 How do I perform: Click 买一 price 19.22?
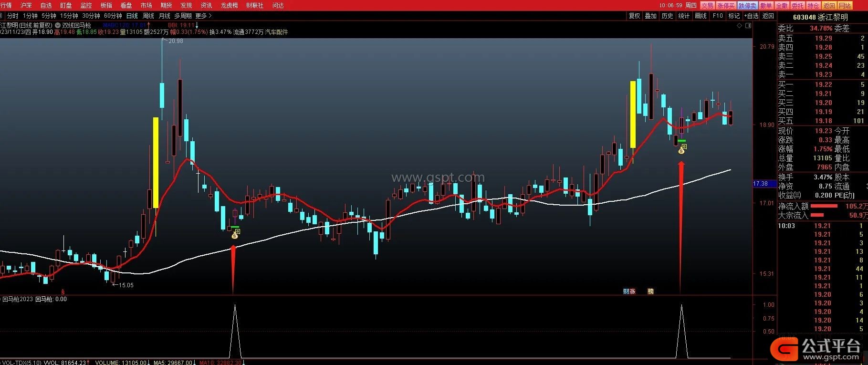823,84
